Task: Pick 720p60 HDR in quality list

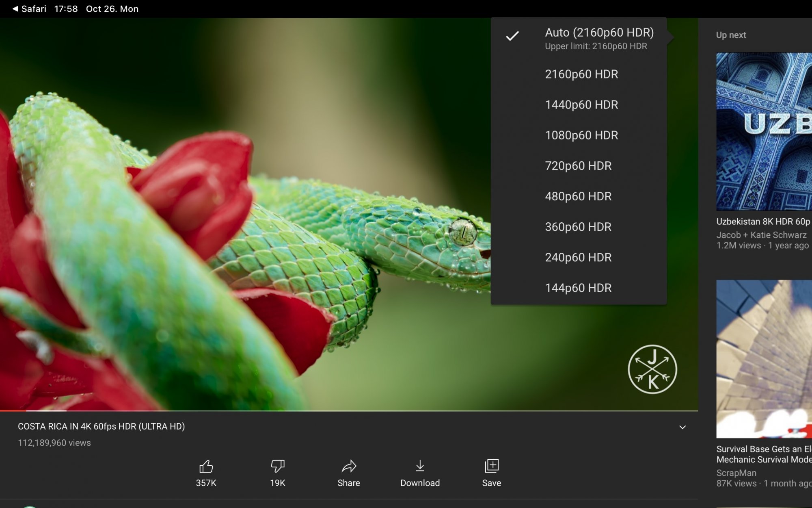Action: (x=578, y=166)
